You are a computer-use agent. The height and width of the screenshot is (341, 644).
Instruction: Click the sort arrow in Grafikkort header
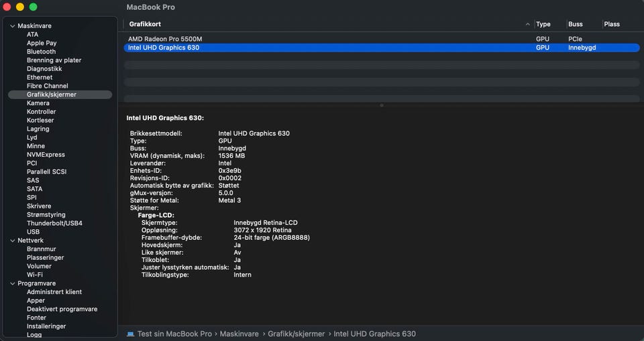pyautogui.click(x=527, y=24)
